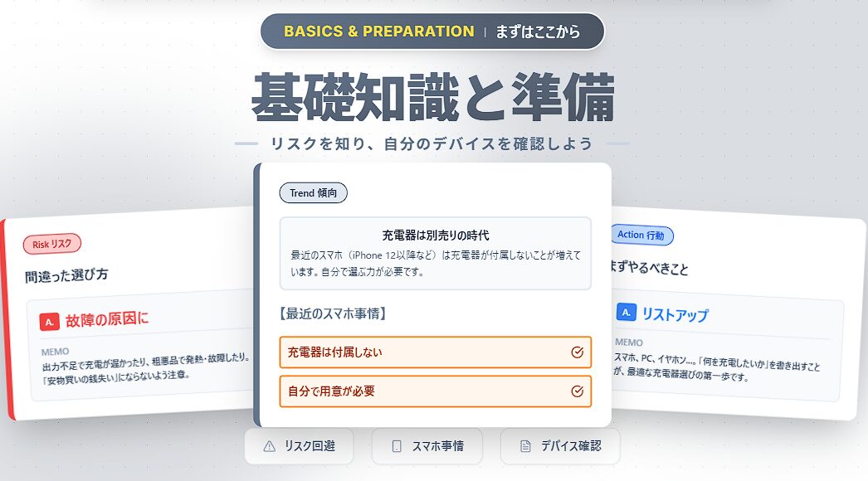
Task: Click the リストアップ blue heading
Action: tap(675, 315)
